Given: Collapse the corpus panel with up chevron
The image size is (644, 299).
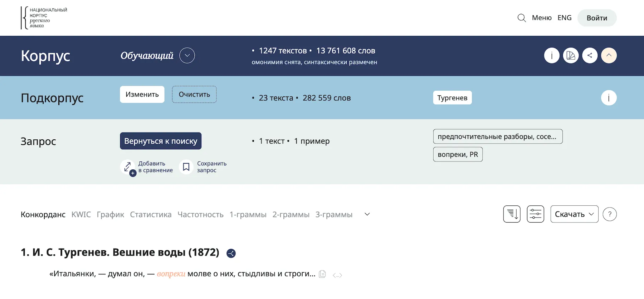Looking at the screenshot, I should click(x=609, y=55).
